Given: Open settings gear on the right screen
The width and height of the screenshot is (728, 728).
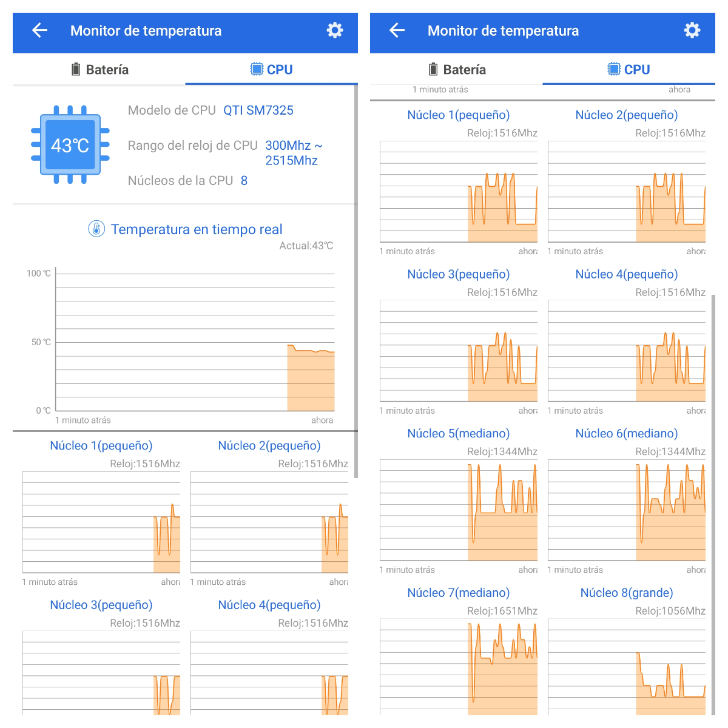Looking at the screenshot, I should coord(692,30).
